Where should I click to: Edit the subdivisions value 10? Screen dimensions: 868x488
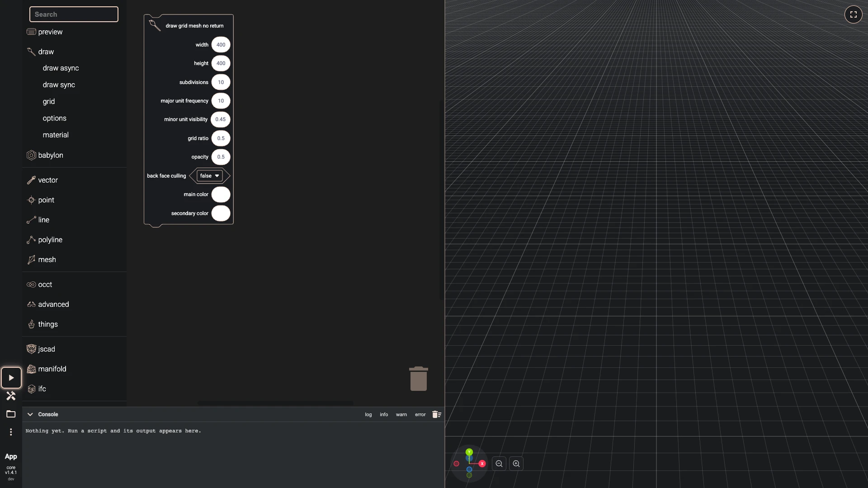221,82
